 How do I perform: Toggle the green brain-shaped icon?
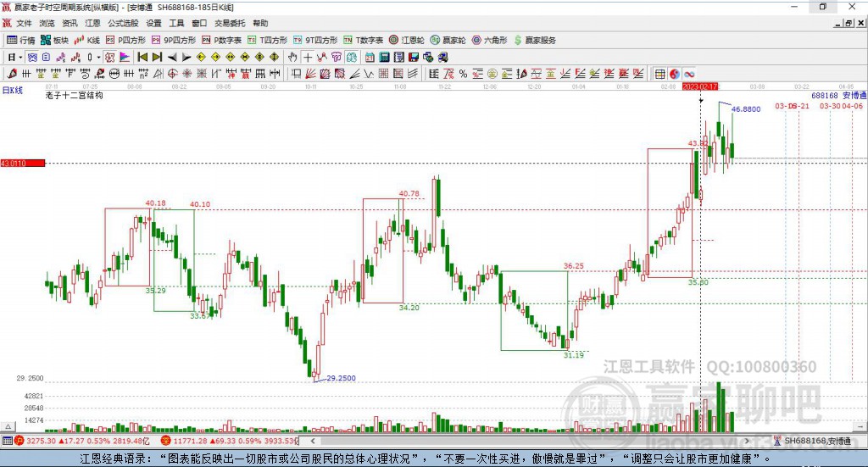[x=352, y=57]
